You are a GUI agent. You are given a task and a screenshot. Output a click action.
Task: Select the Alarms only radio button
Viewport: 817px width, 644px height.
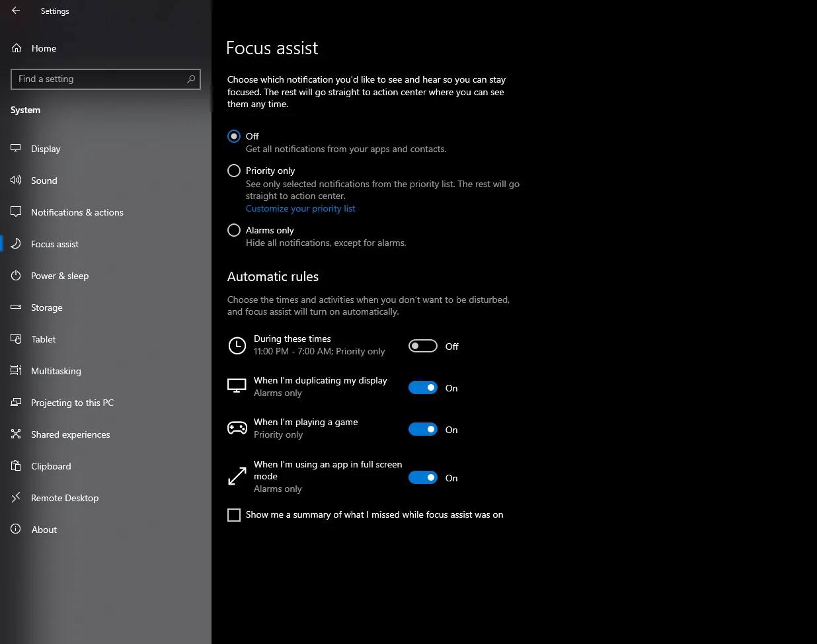click(234, 230)
